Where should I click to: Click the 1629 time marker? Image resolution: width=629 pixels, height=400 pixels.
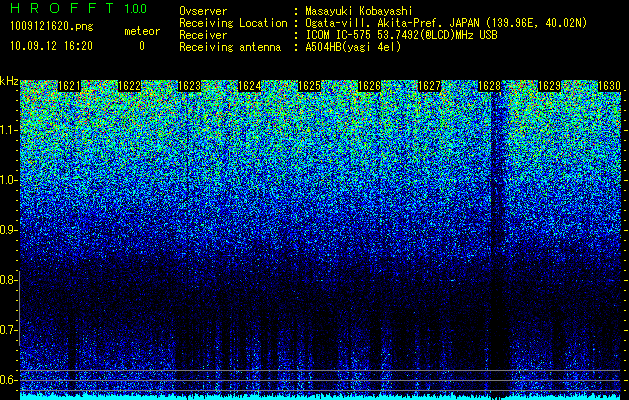549,86
